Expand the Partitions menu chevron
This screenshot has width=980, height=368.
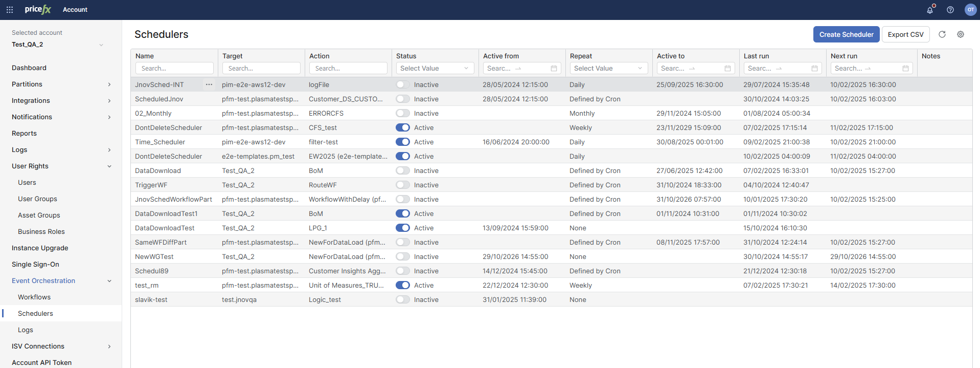(x=109, y=84)
